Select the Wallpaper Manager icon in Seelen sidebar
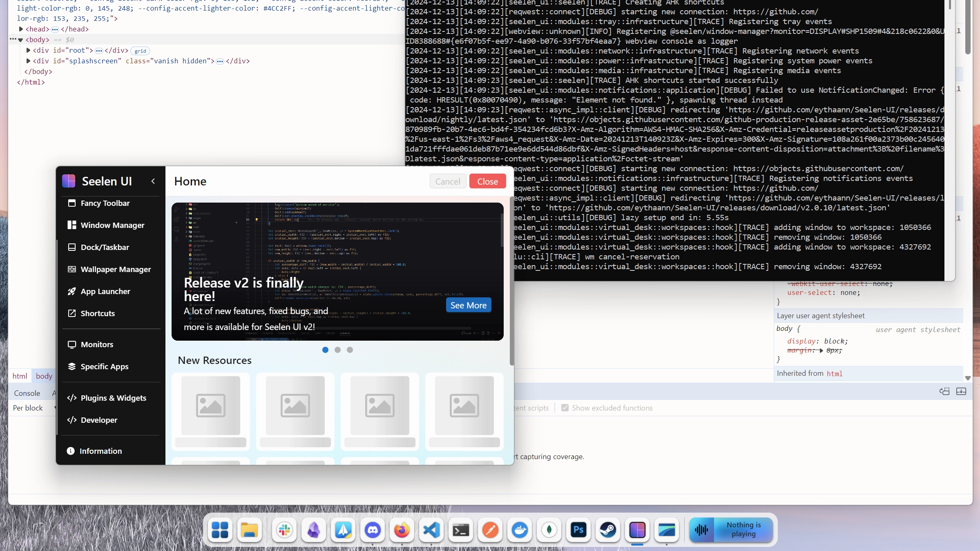This screenshot has height=551, width=980. (x=72, y=269)
